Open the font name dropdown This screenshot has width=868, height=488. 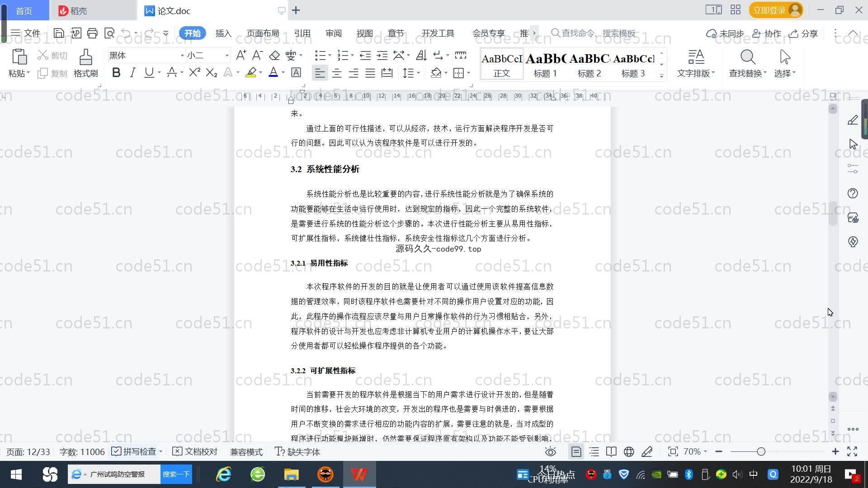[182, 56]
